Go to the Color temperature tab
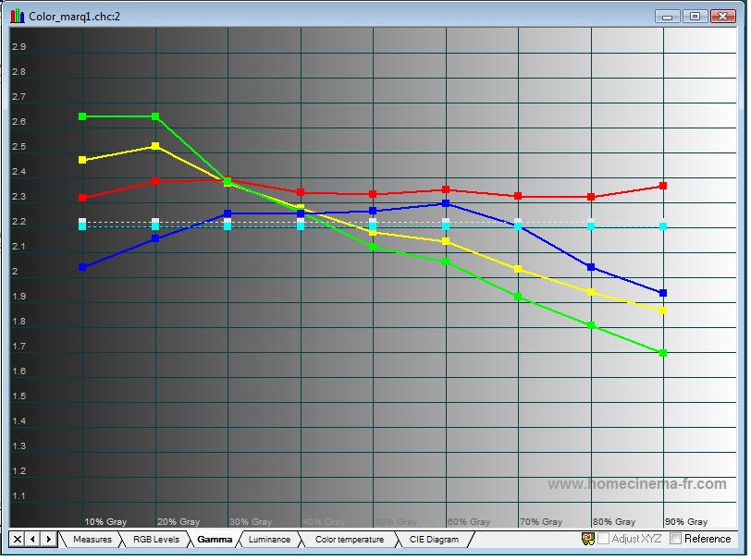Viewport: 751px width, 560px height. coord(350,540)
